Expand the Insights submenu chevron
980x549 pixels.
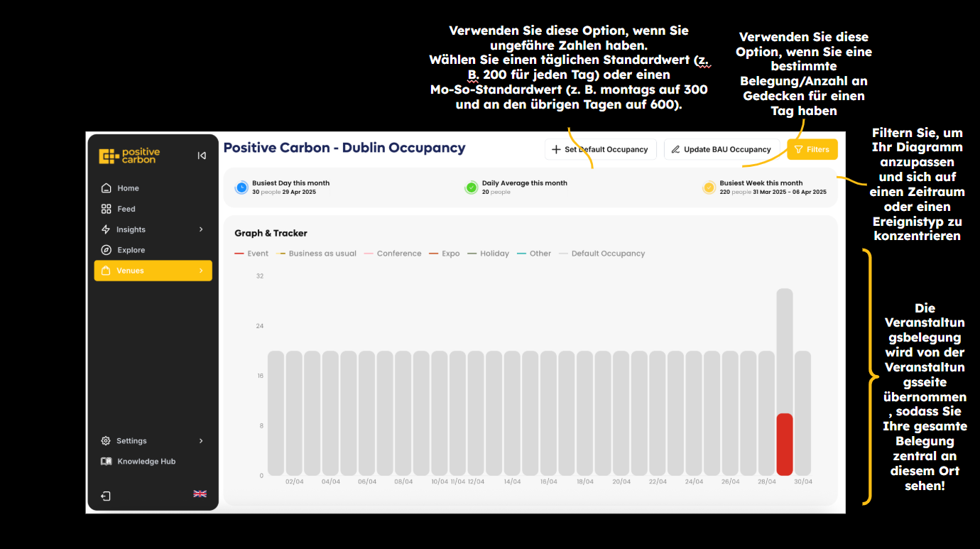[201, 229]
